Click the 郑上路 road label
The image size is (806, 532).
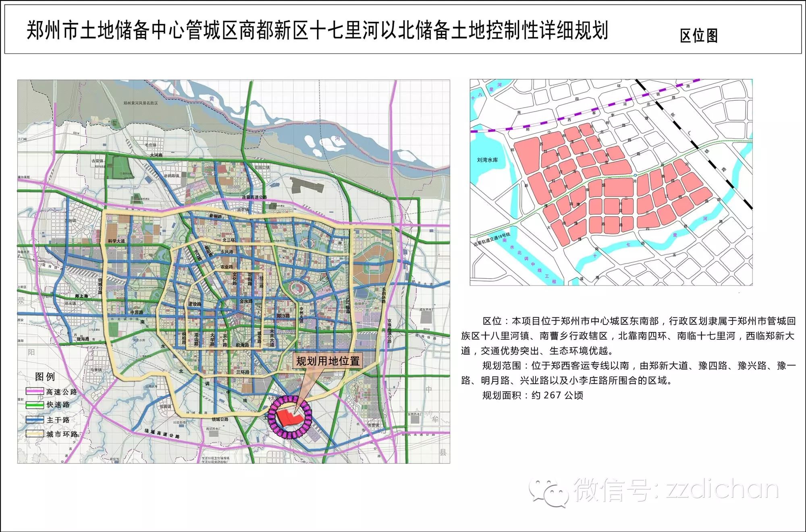81,296
